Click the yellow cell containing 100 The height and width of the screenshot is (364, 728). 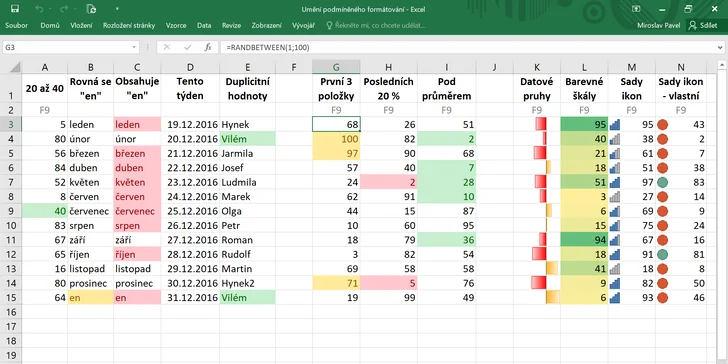[x=336, y=139]
